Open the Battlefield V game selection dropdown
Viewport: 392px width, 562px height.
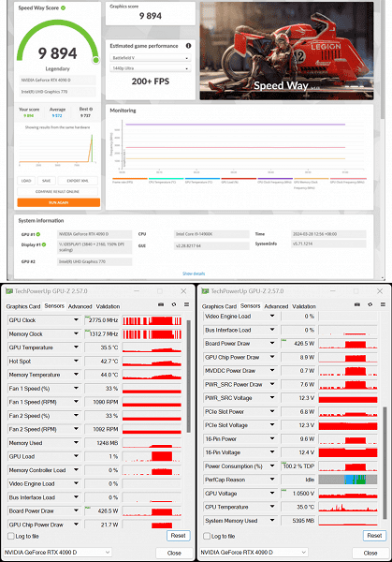[151, 58]
